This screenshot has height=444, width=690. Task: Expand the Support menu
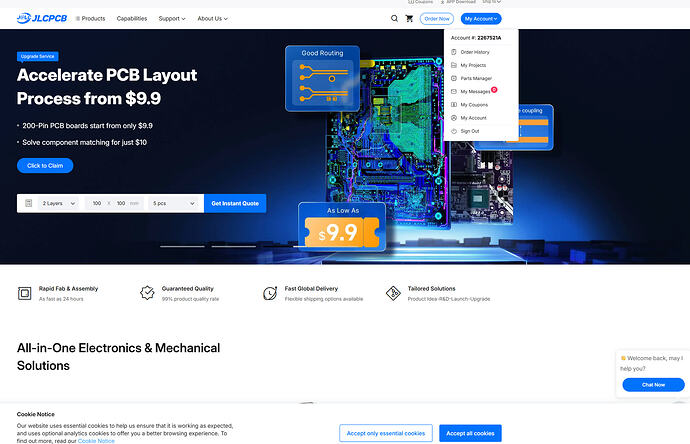pyautogui.click(x=173, y=18)
